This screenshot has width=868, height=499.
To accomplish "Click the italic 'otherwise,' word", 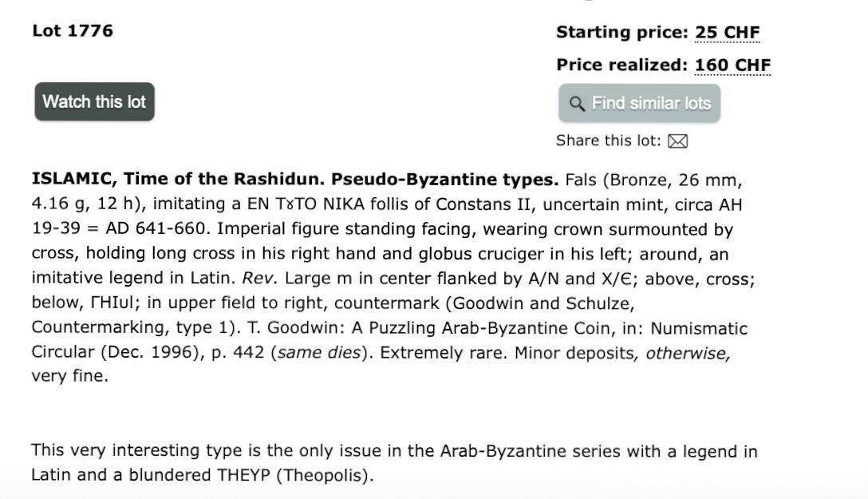I will (x=688, y=353).
